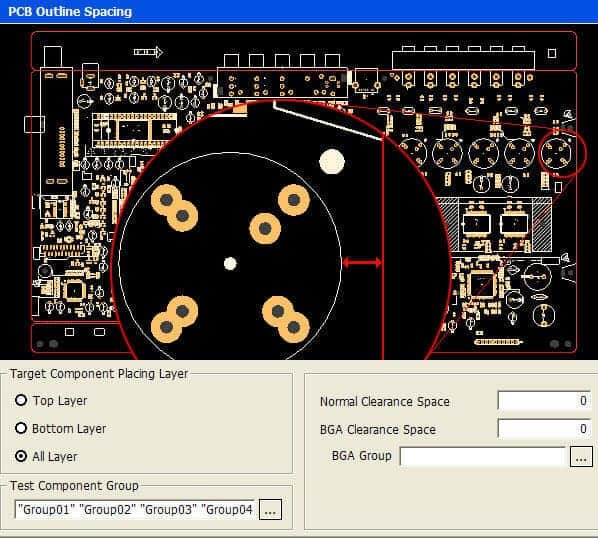This screenshot has width=598, height=538.
Task: Click the center orange pad in magnified view
Action: click(265, 228)
